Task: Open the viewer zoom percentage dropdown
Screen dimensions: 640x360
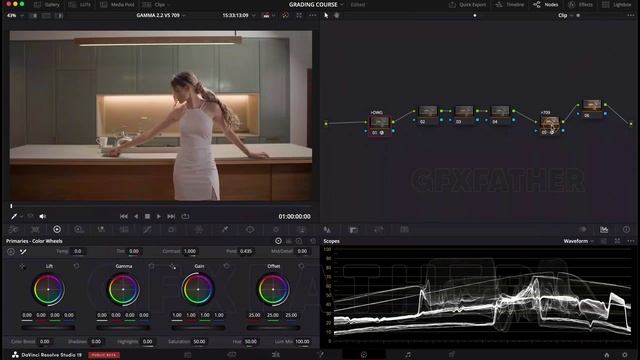Action: point(15,16)
